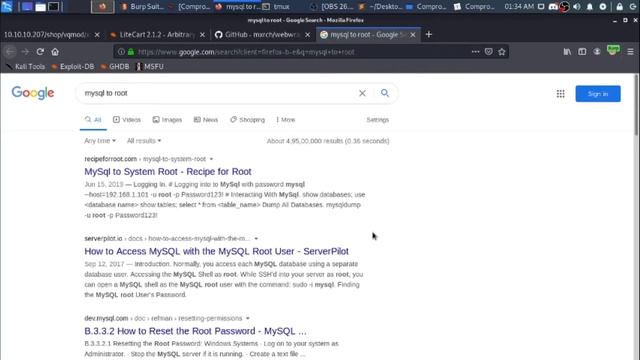
Task: Open the terminal launcher in the top panel
Action: click(x=53, y=7)
